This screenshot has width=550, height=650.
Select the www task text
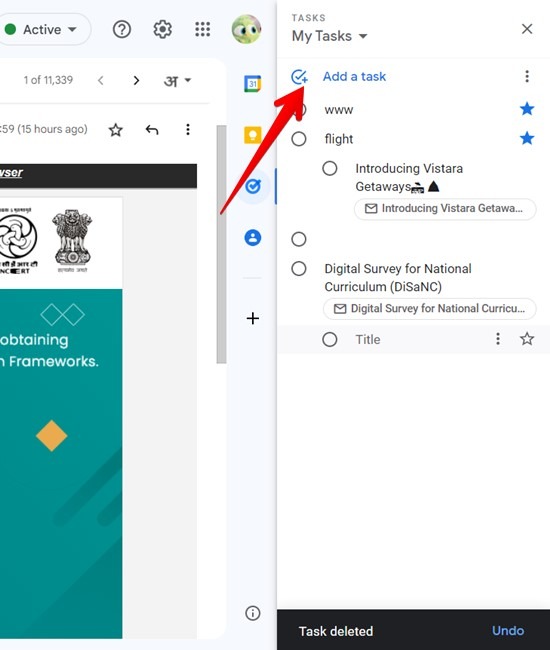pos(339,110)
